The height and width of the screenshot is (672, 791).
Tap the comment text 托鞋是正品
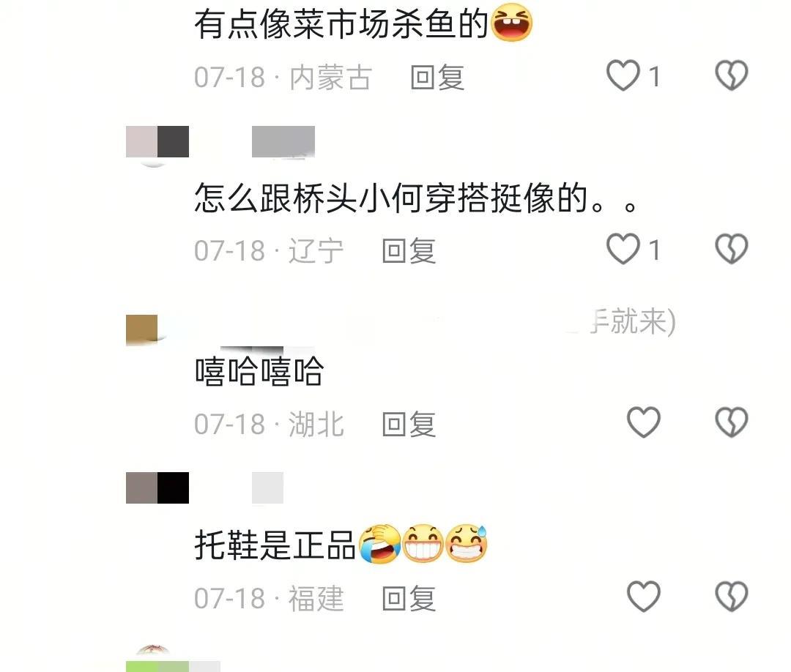(275, 545)
